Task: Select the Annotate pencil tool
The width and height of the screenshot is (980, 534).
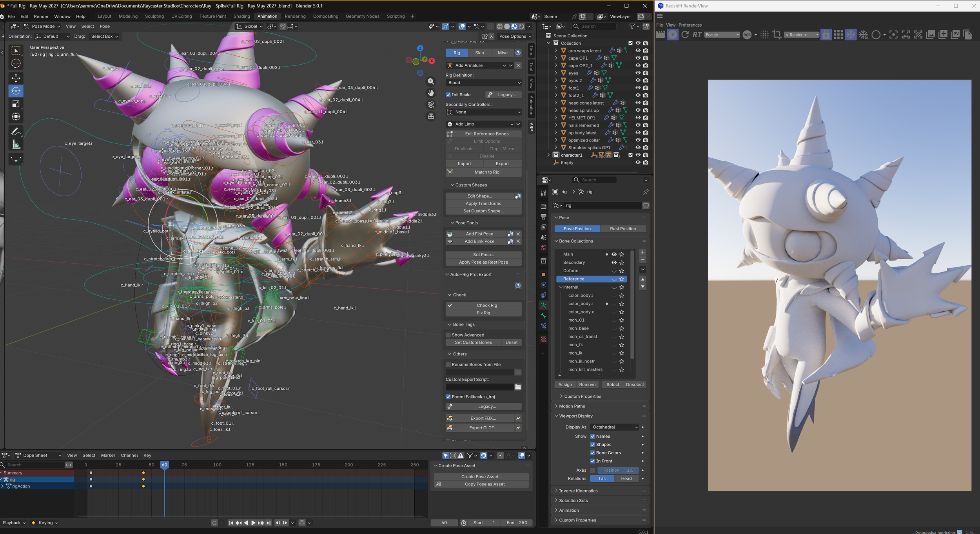Action: (16, 132)
